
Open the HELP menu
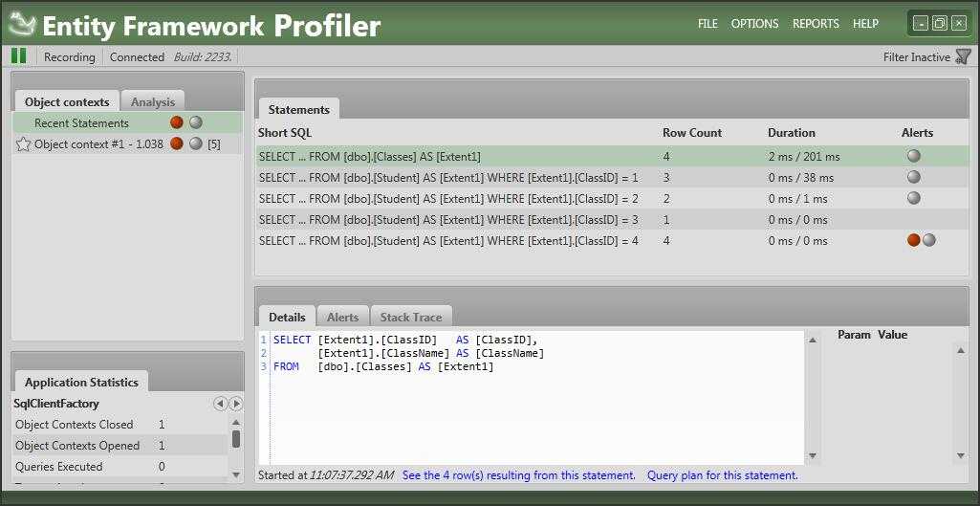pyautogui.click(x=865, y=24)
